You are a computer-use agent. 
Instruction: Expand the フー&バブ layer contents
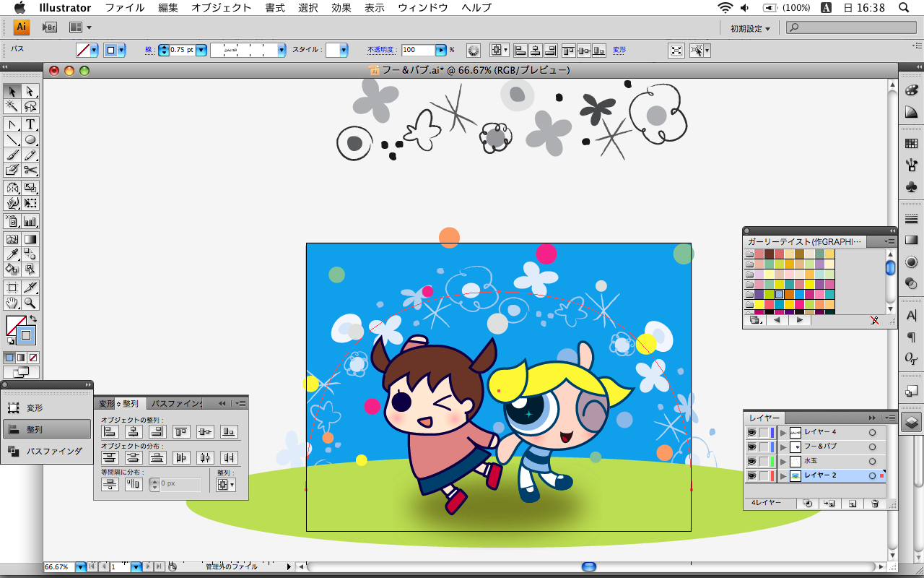(783, 447)
